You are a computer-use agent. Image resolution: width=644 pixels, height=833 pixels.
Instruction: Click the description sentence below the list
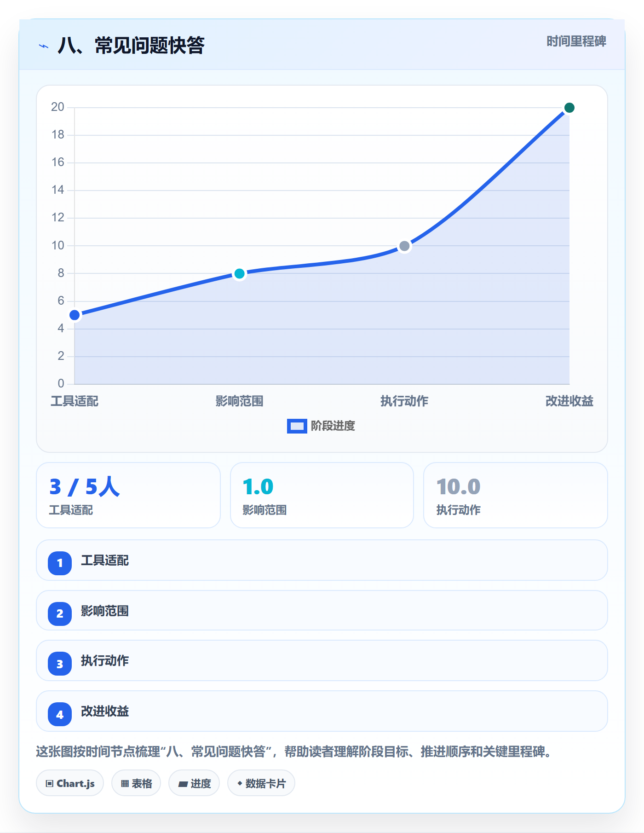293,752
